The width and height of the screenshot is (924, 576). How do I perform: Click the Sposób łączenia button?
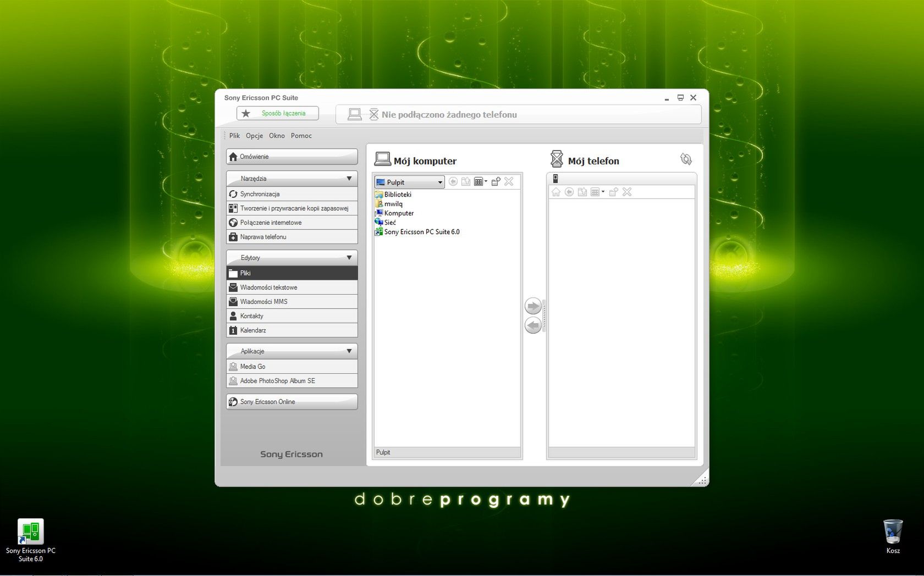pyautogui.click(x=278, y=113)
